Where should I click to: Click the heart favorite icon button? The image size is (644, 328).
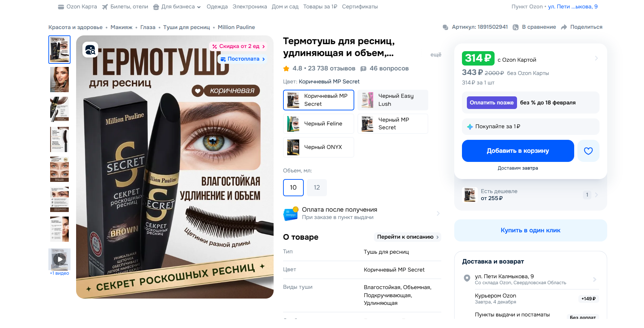[588, 151]
